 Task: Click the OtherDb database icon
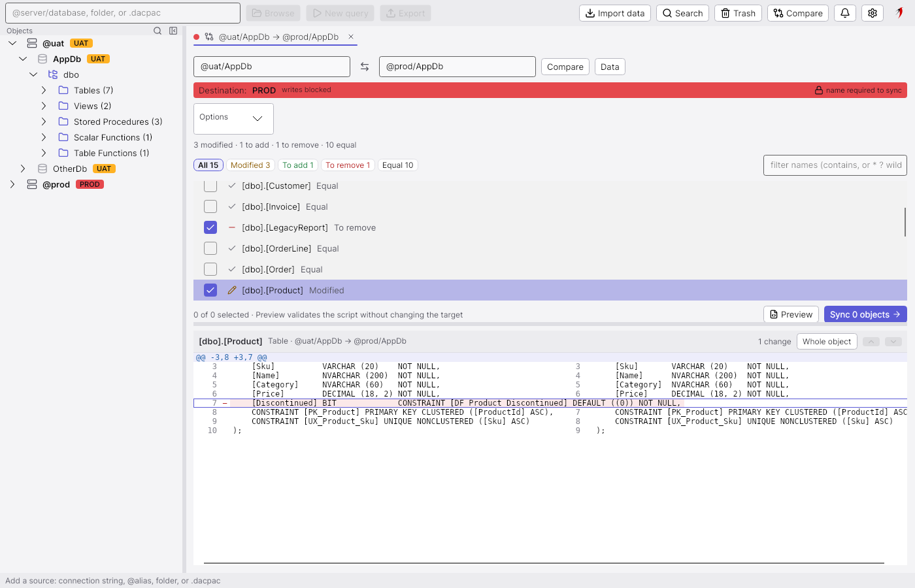click(x=42, y=169)
